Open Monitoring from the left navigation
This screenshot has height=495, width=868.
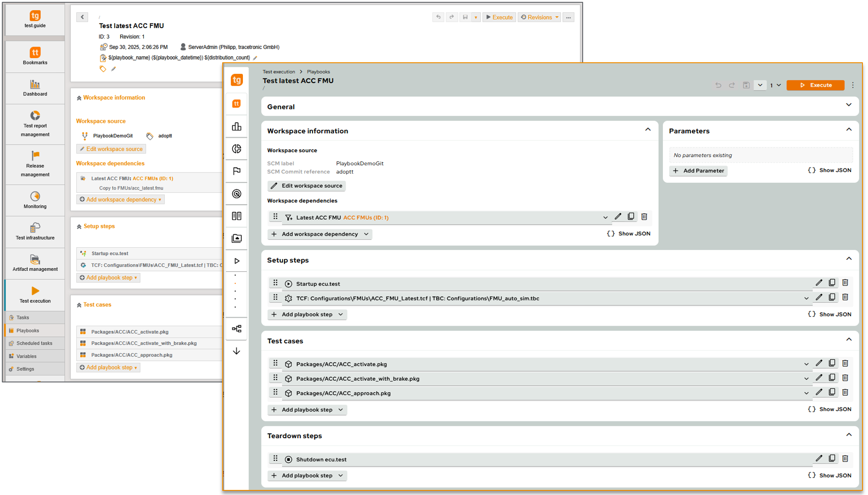[x=35, y=200]
